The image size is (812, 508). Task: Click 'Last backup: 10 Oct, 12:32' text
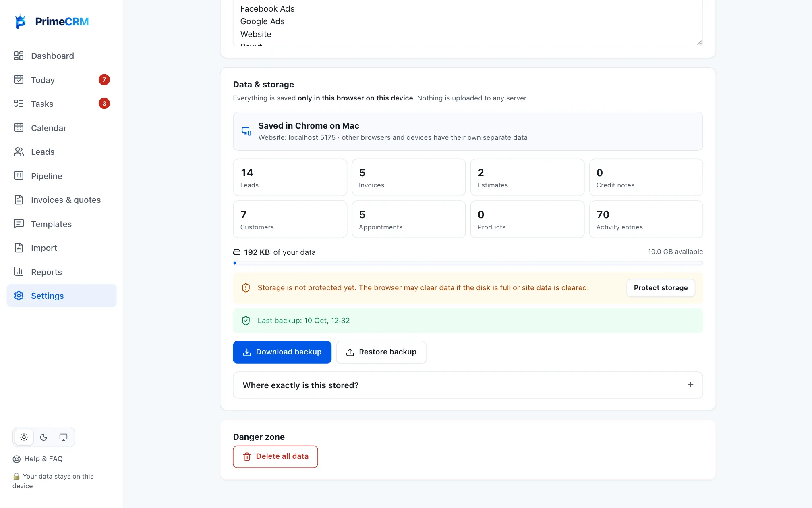pyautogui.click(x=304, y=321)
